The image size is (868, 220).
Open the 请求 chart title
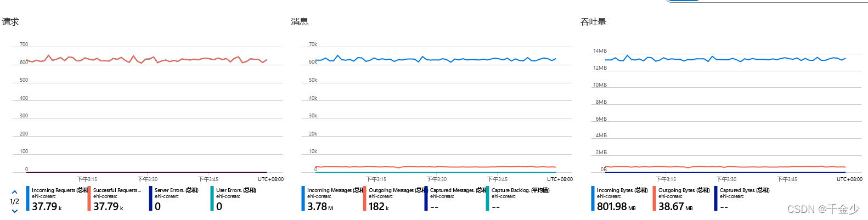point(10,22)
